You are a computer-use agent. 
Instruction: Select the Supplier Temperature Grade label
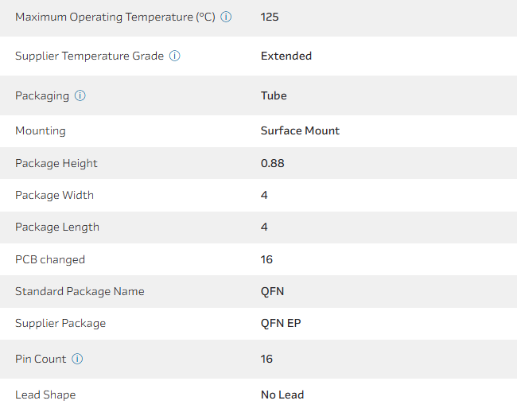click(89, 56)
